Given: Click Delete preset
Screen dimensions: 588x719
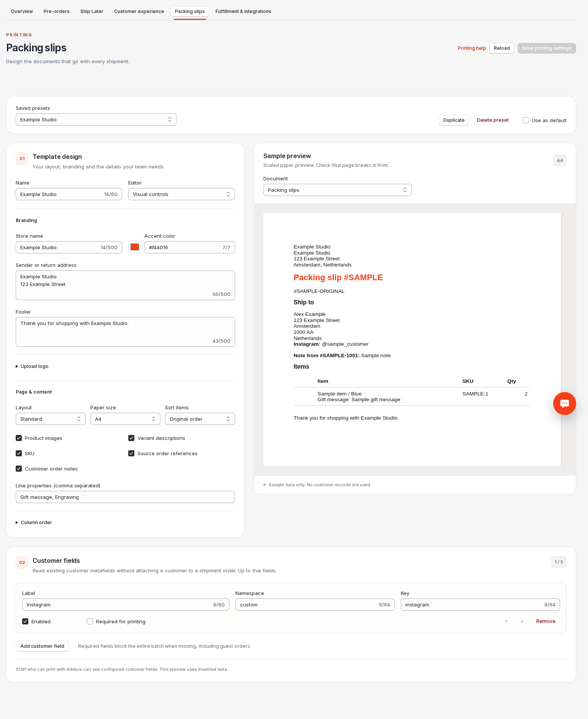Looking at the screenshot, I should [493, 120].
